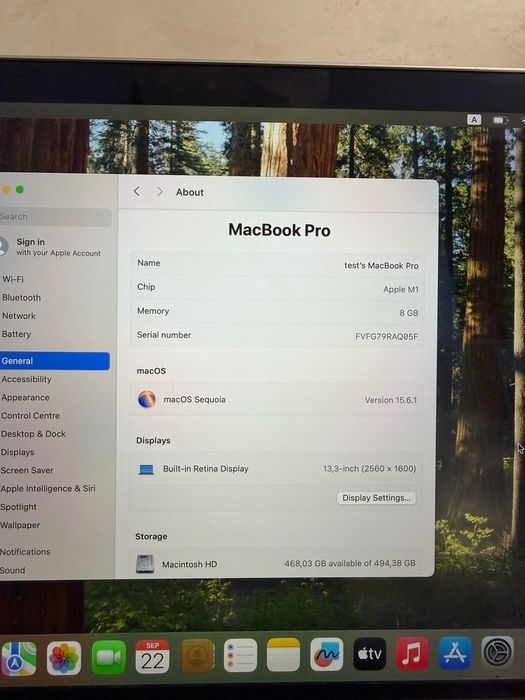Click the 13,3-inch (2560 × 1600) text
The image size is (525, 700).
click(370, 468)
